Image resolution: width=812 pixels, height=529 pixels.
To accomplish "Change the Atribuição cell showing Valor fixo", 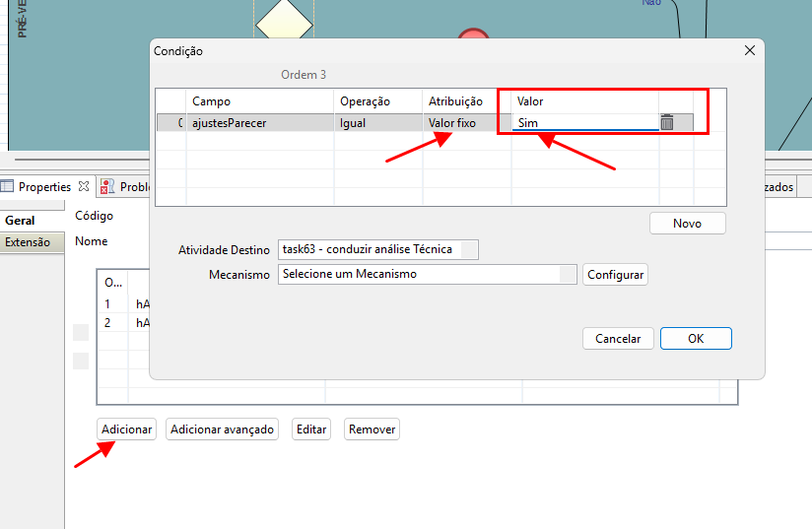I will (x=465, y=123).
